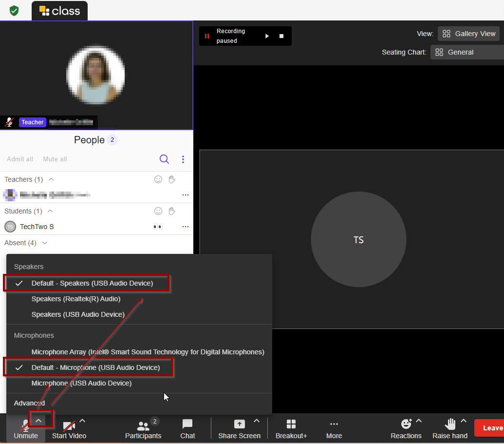This screenshot has width=504, height=444.
Task: Click the TS avatar in people list
Action: click(x=10, y=227)
